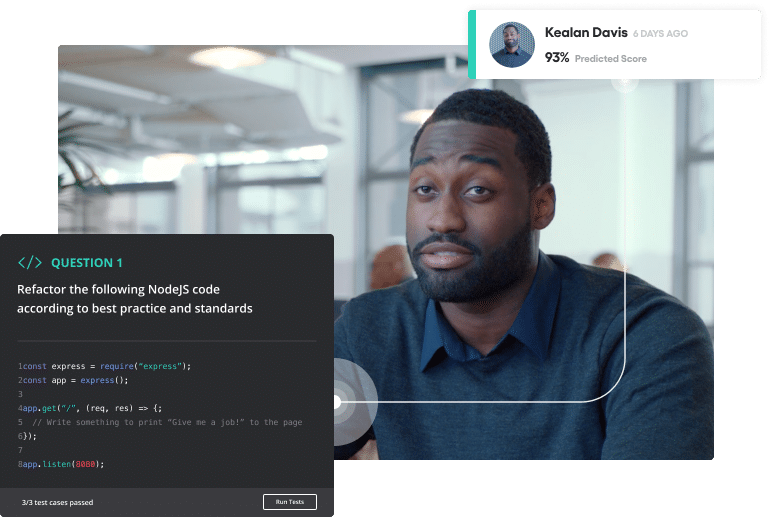Viewport: 771px width, 517px height.
Task: Click the '3/3 test cases passed' status
Action: tap(58, 502)
